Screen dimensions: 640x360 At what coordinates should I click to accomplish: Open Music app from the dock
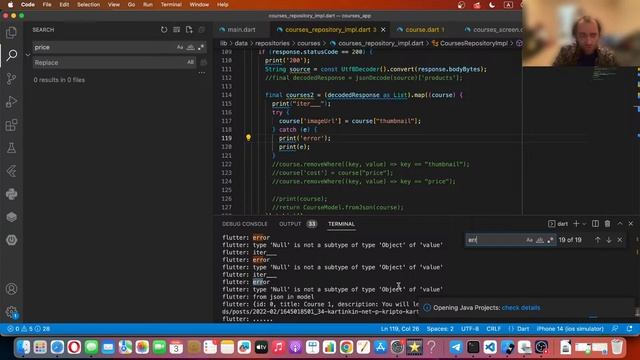coord(278,347)
